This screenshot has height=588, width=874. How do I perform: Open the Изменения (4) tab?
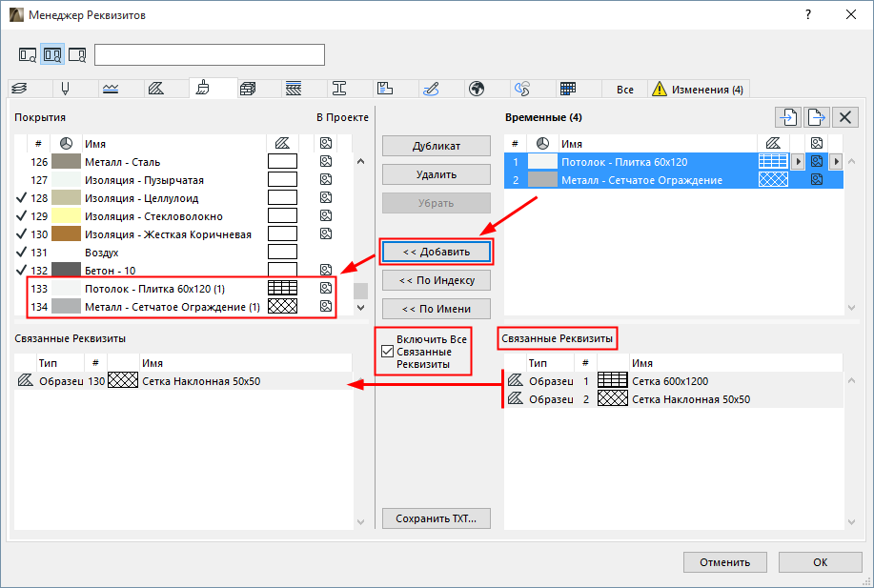698,90
